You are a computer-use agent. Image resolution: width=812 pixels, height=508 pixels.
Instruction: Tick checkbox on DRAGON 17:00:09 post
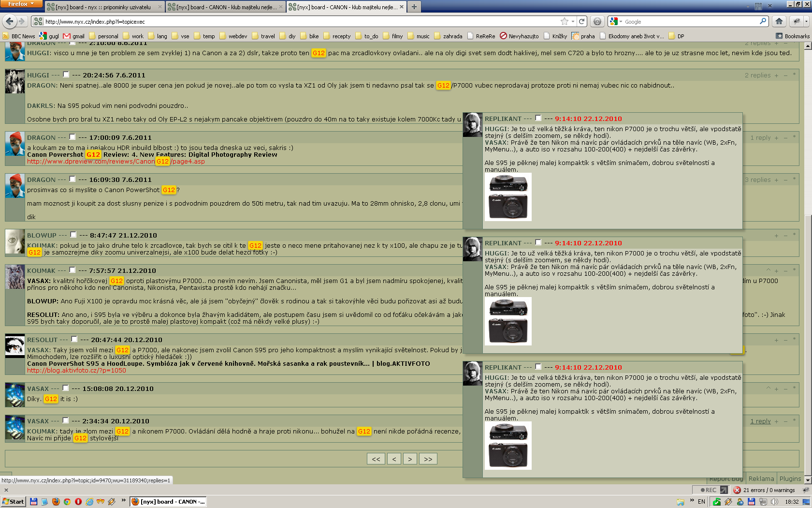[72, 137]
